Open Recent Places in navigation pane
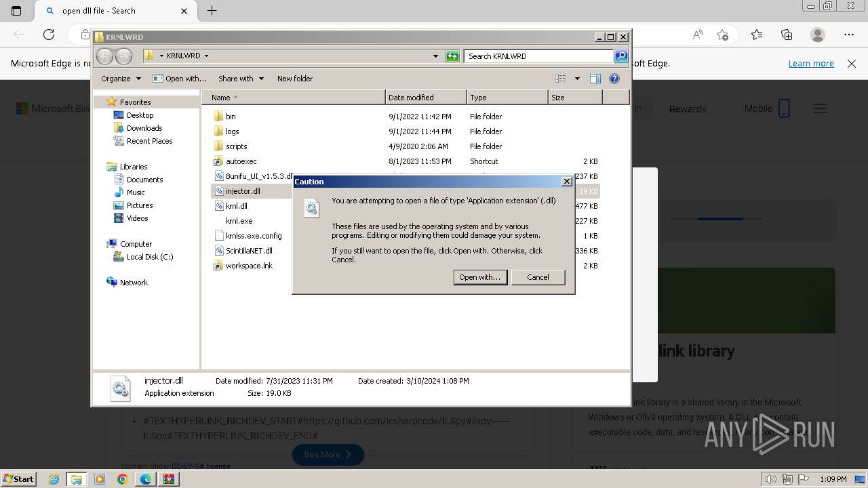868x488 pixels. pos(149,141)
